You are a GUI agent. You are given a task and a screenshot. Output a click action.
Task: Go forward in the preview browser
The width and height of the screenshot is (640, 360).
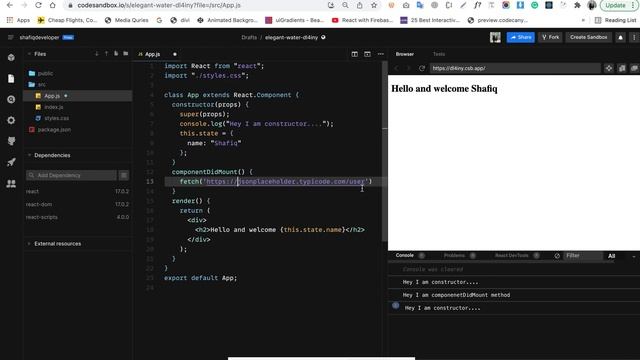pos(409,68)
